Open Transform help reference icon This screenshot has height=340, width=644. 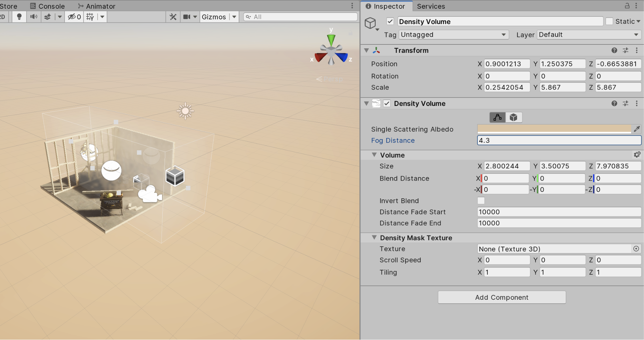point(614,50)
